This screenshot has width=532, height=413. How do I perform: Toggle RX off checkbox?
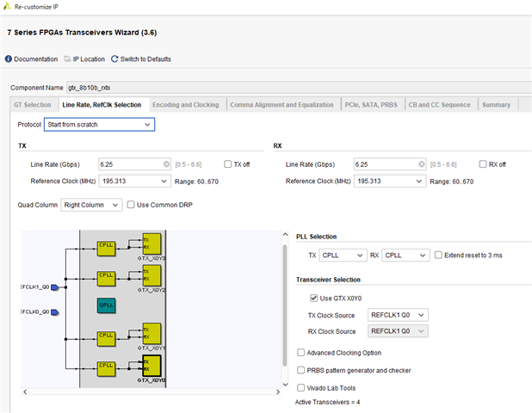click(x=483, y=164)
